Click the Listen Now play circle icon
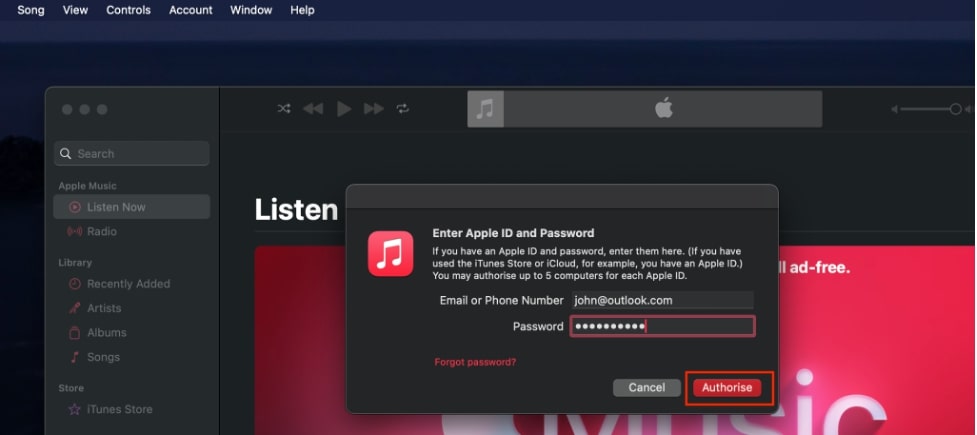The height and width of the screenshot is (435, 977). [x=75, y=207]
